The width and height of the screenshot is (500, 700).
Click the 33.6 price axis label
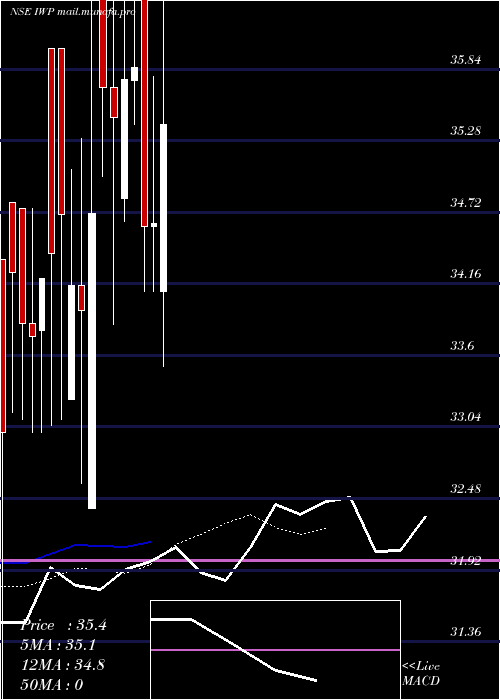point(462,346)
